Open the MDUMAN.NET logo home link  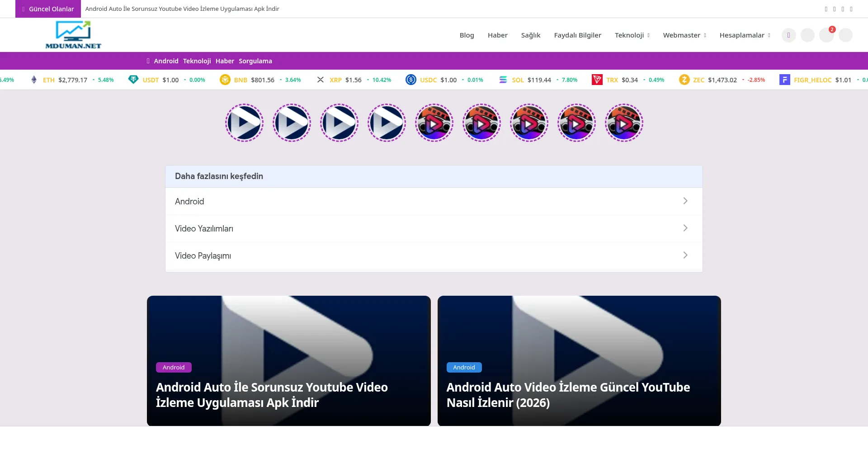(73, 35)
